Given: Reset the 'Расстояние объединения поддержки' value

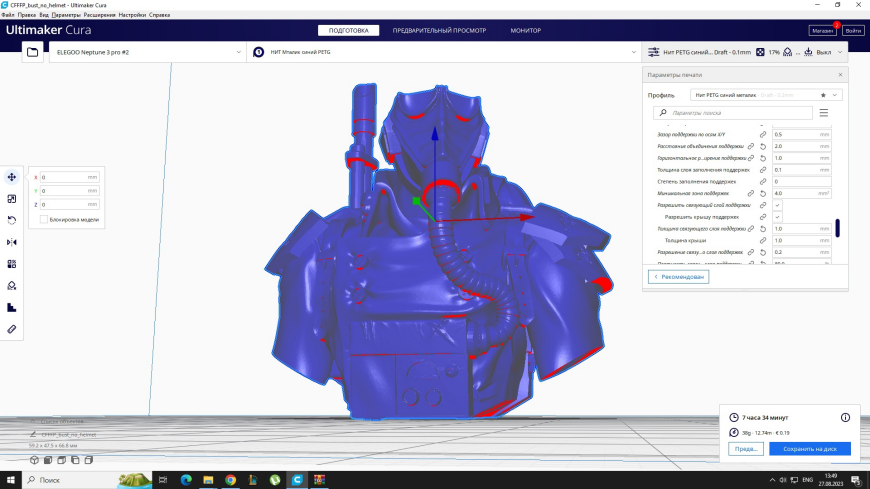Looking at the screenshot, I should (x=763, y=147).
